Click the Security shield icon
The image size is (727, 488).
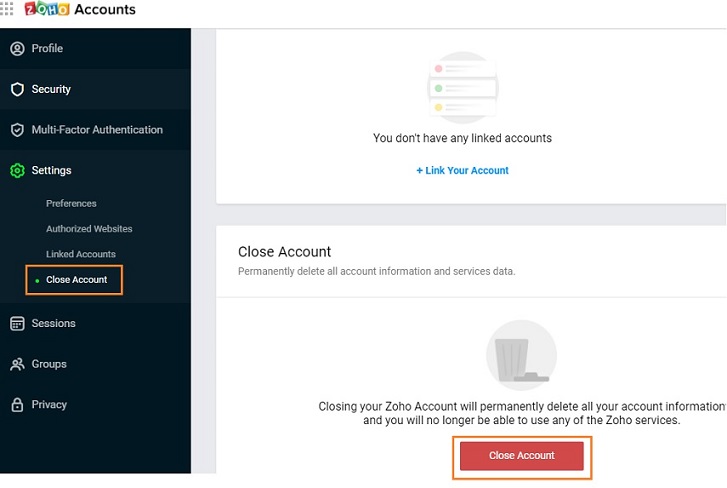coord(17,90)
